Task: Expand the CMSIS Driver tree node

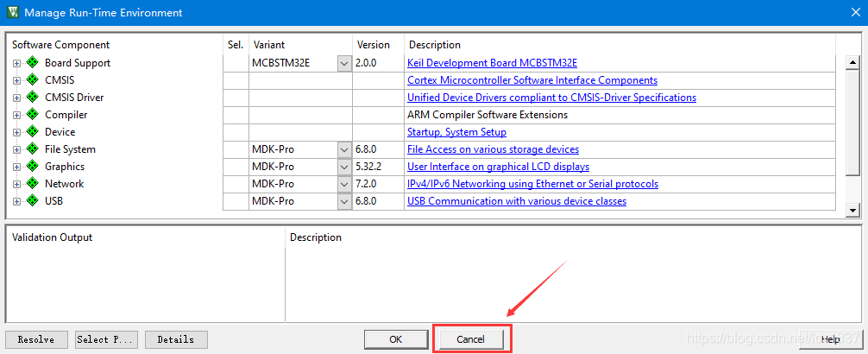Action: [16, 98]
